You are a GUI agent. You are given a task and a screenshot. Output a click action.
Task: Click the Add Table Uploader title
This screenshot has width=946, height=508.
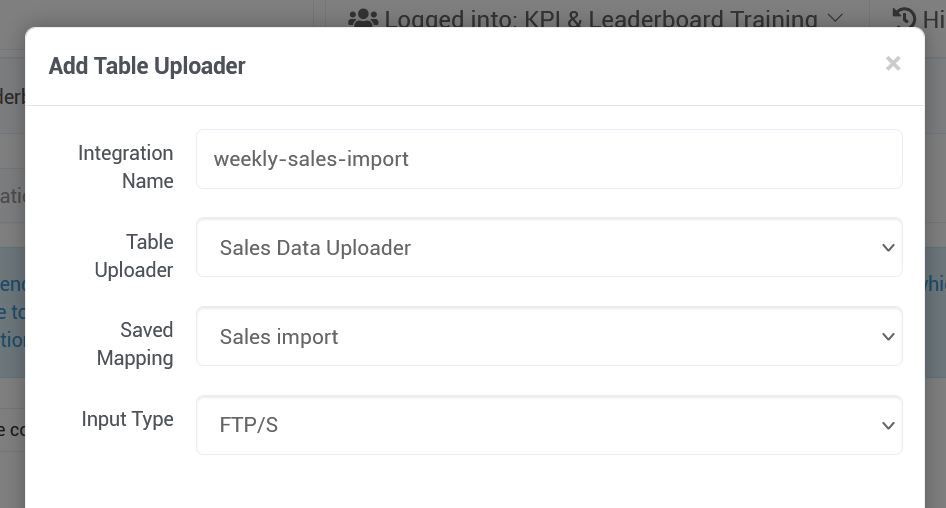pyautogui.click(x=147, y=66)
